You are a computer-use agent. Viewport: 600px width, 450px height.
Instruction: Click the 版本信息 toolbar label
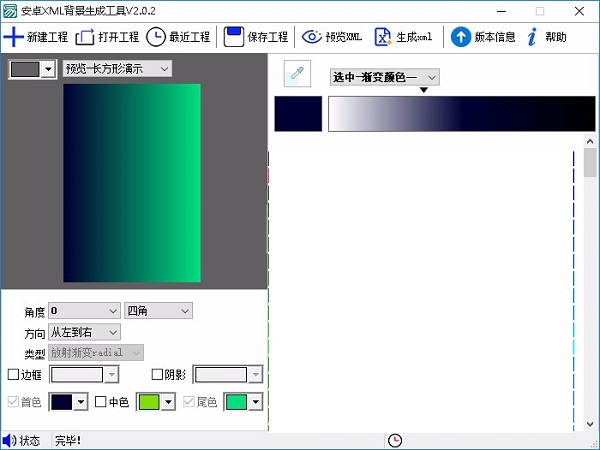(495, 37)
